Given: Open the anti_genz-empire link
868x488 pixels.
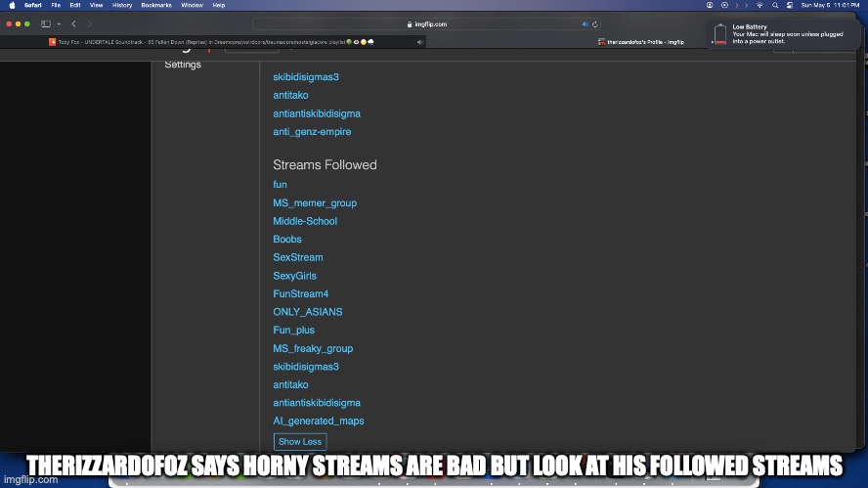Looking at the screenshot, I should 312,132.
